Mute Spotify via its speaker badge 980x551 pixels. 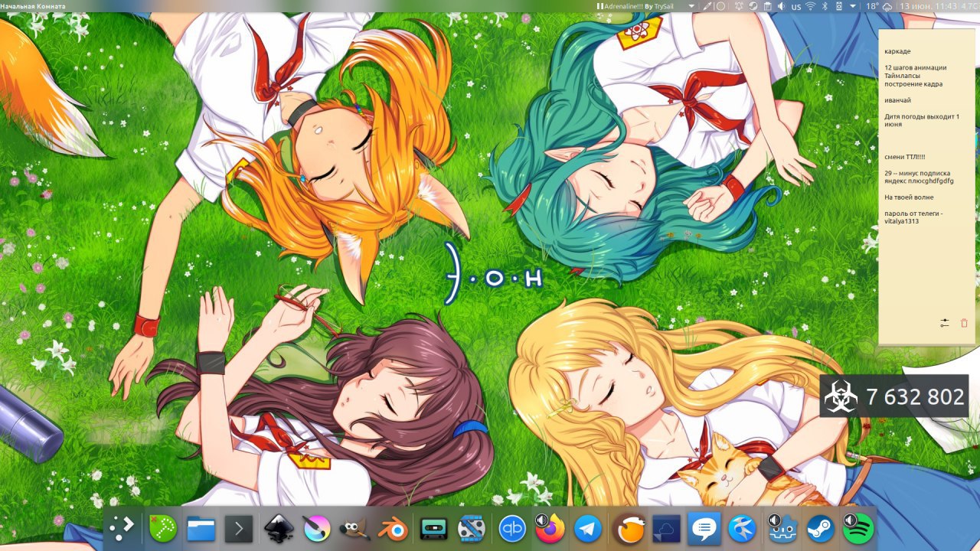(x=851, y=520)
